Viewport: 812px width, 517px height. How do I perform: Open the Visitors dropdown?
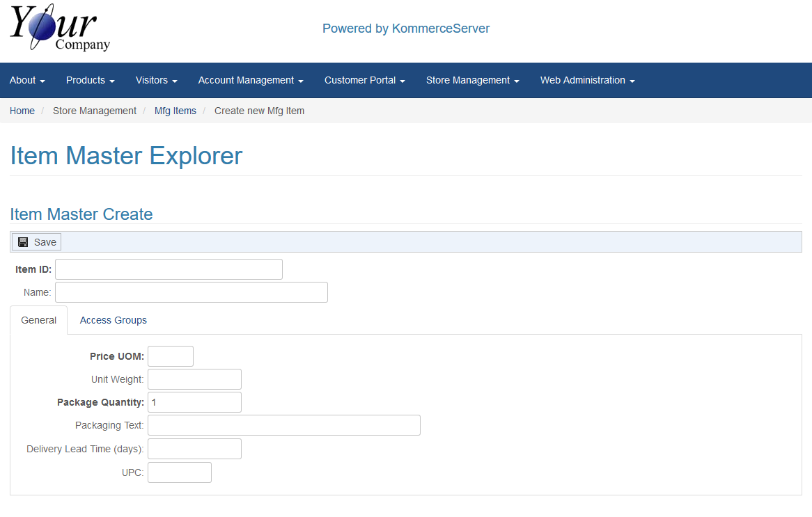point(156,81)
